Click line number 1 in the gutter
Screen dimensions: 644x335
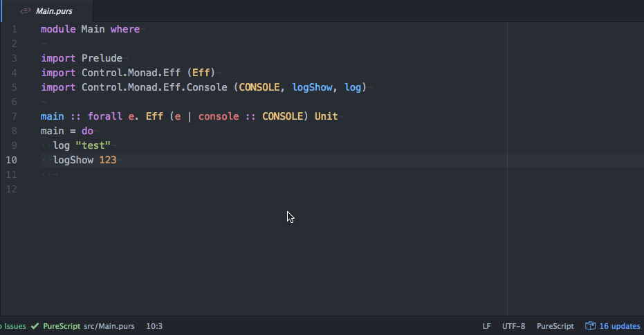(x=14, y=29)
